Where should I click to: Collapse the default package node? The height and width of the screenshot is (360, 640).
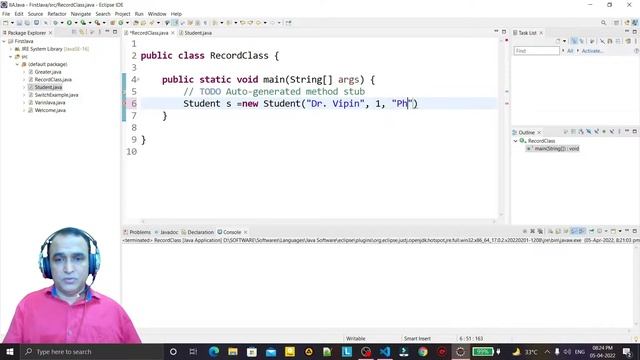pyautogui.click(x=18, y=64)
